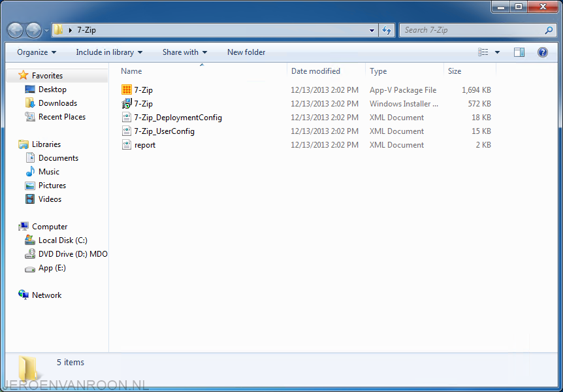The width and height of the screenshot is (563, 392).
Task: Click the 2 KB size value
Action: 483,145
